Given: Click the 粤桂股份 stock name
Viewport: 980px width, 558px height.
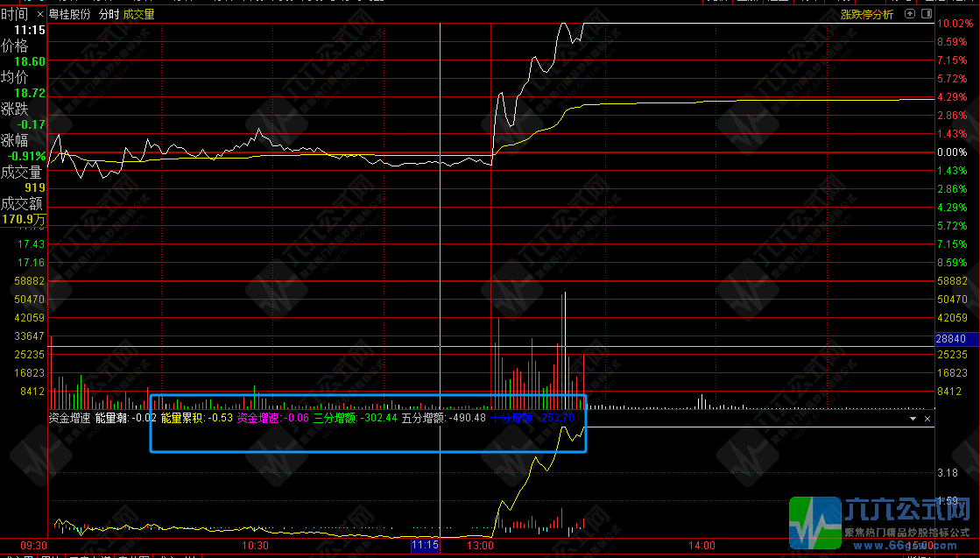Looking at the screenshot, I should [71, 14].
